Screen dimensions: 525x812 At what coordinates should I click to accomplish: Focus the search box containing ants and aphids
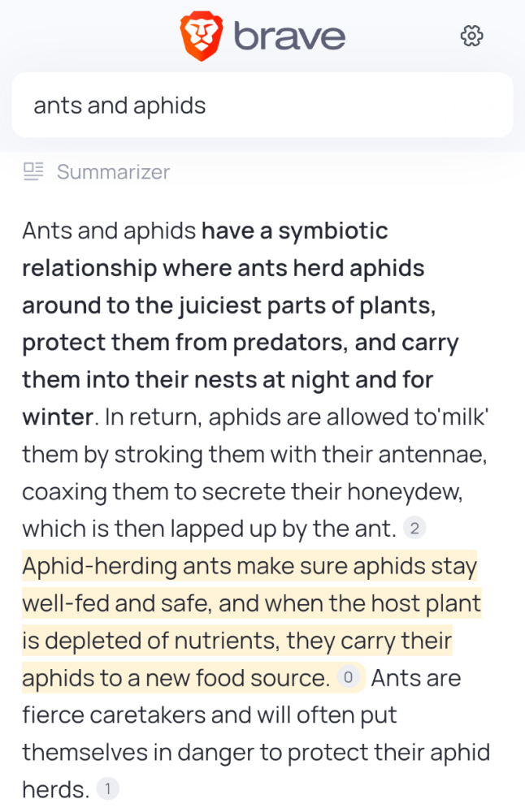[262, 105]
